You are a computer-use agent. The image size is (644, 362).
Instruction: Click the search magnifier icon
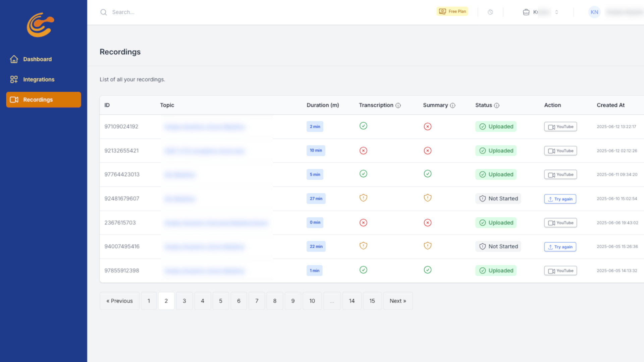point(104,12)
